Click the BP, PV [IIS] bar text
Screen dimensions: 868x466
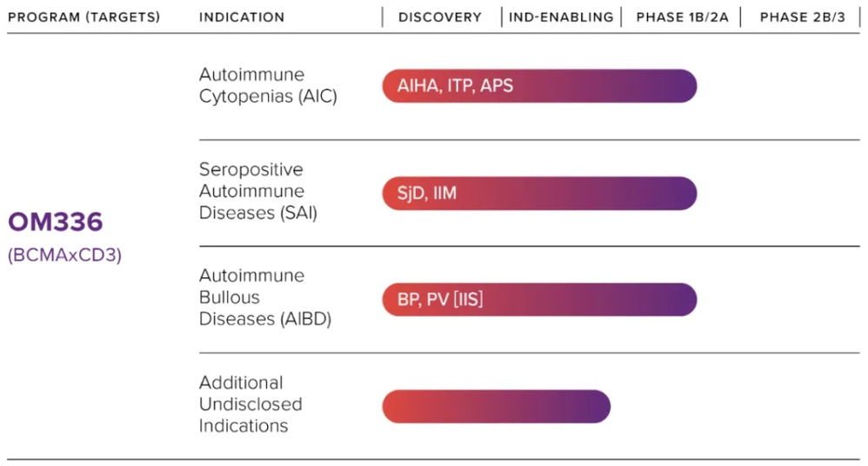tap(440, 300)
